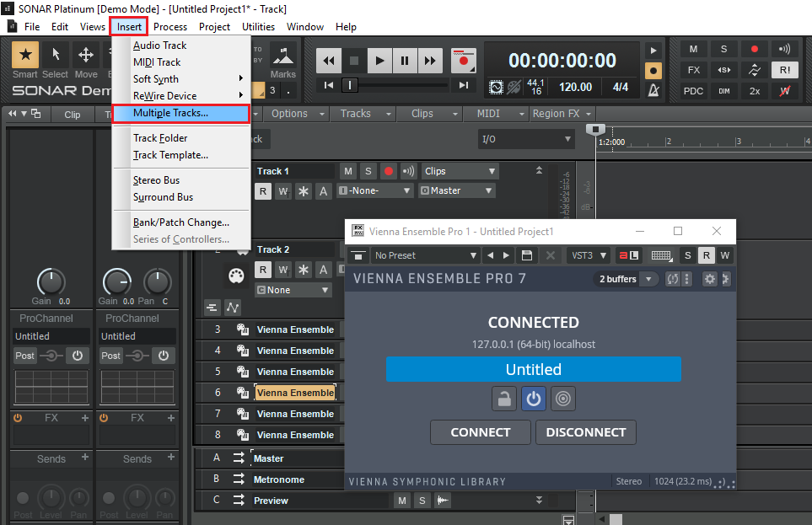This screenshot has height=525, width=812.
Task: Toggle global Mute (M) in Mix module
Action: point(693,49)
